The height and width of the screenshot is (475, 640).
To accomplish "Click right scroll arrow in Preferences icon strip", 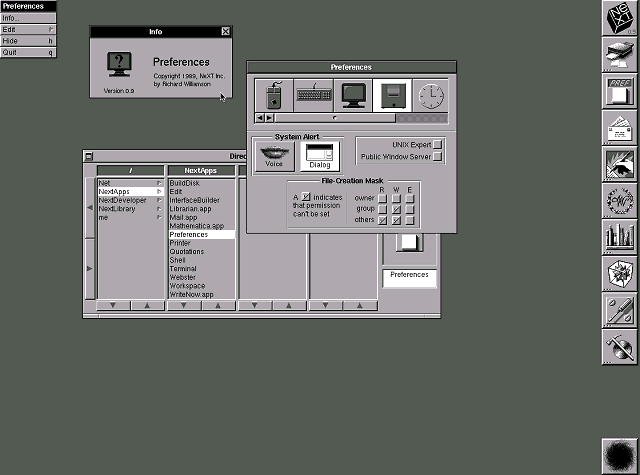I will click(x=269, y=118).
